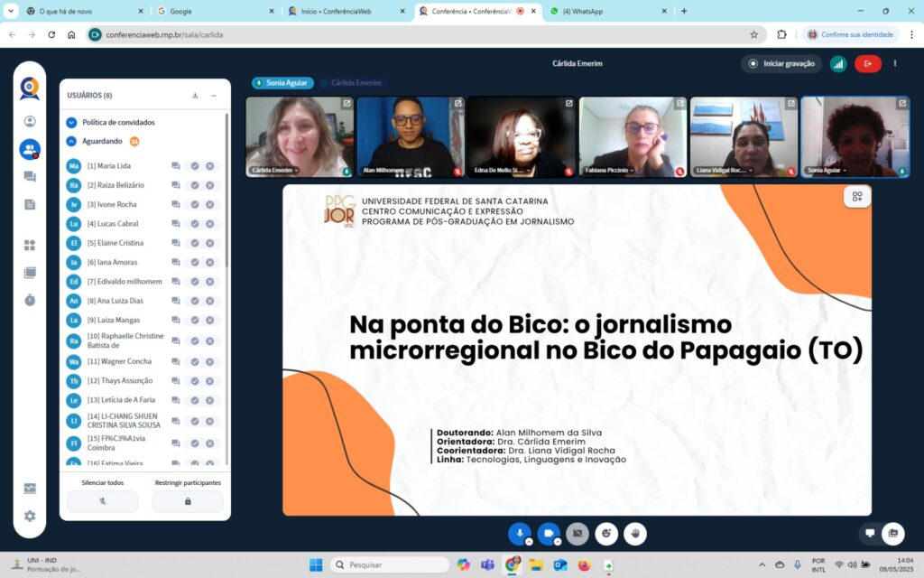Click Iniciar gravação button
Viewport: 924px width, 578px height.
click(x=781, y=64)
